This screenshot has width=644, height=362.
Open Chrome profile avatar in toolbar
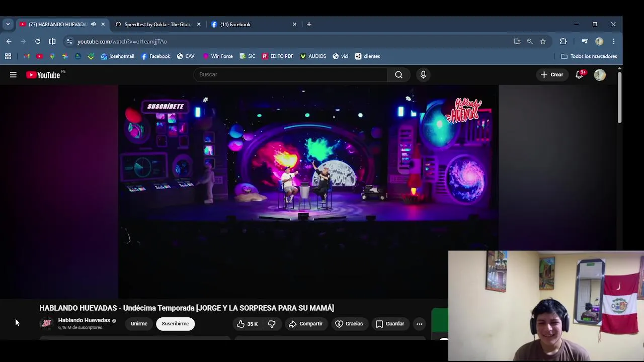pyautogui.click(x=599, y=41)
